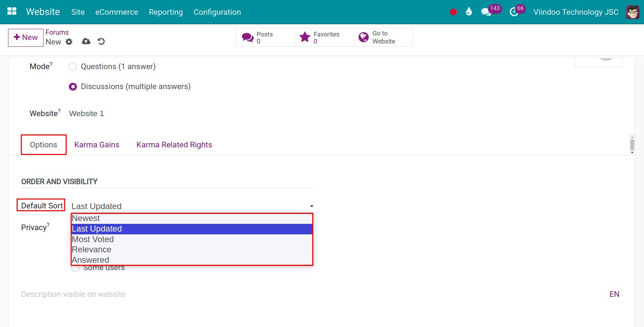Screen dimensions: 644x327
Task: Open Favorites star smart button
Action: 324,38
